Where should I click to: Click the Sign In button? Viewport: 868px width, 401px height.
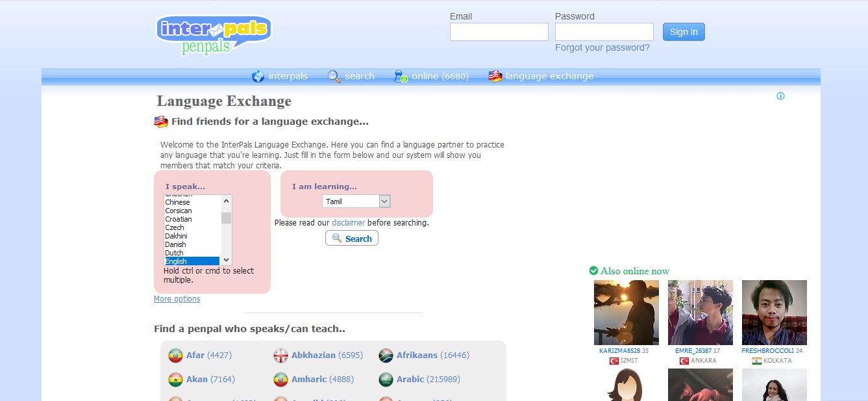[x=683, y=31]
